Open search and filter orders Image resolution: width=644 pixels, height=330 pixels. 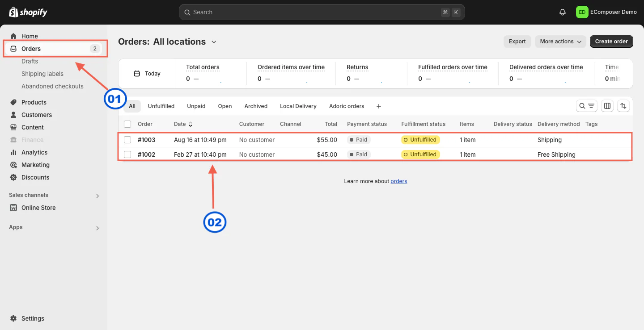point(586,106)
